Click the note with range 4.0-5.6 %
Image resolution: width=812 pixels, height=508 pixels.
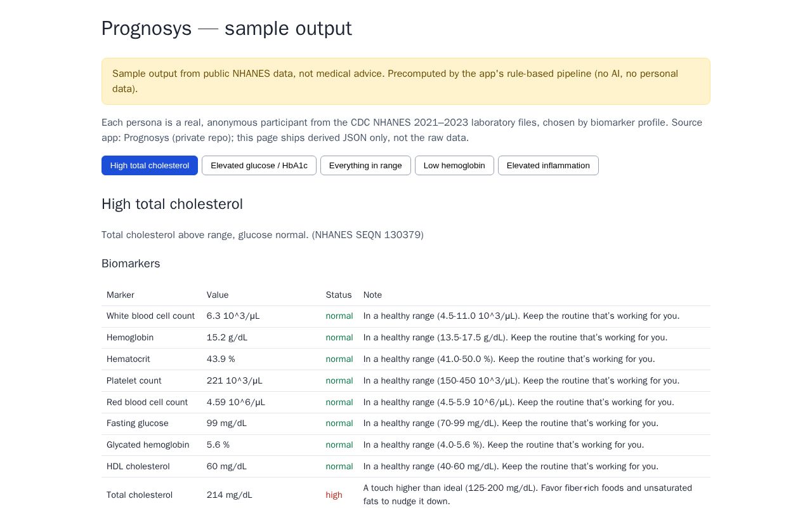504,445
